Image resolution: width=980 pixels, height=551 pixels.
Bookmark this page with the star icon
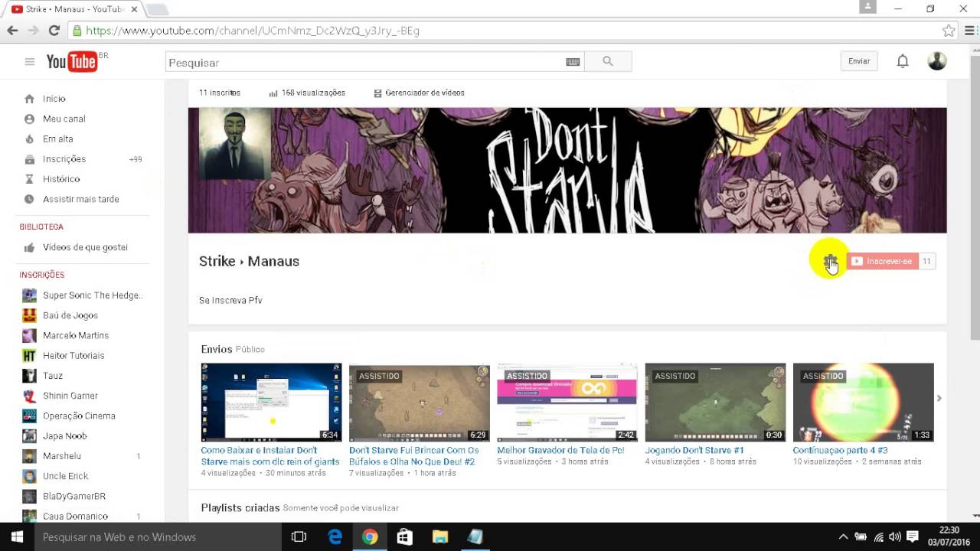[949, 31]
